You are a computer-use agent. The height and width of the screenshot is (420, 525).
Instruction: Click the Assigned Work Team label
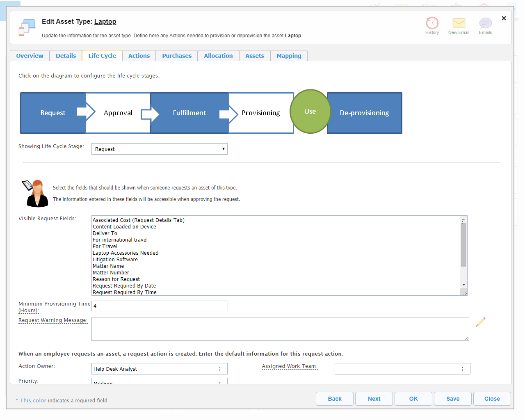[x=290, y=366]
